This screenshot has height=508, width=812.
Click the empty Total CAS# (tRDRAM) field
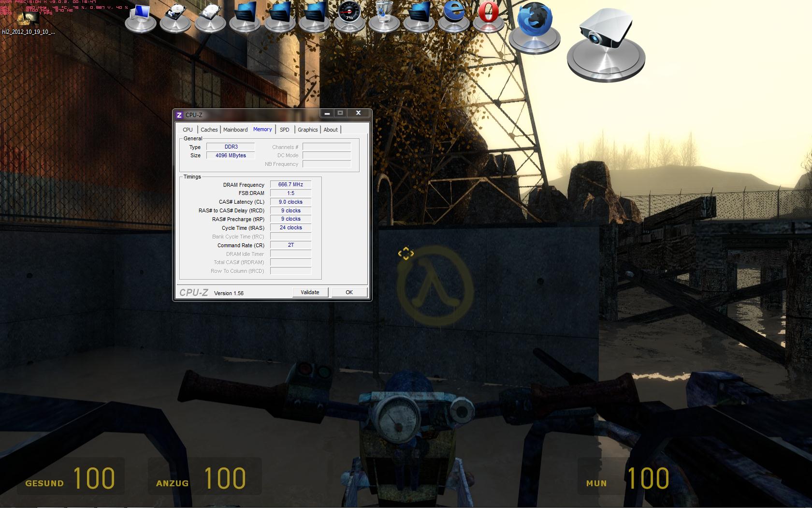pos(290,262)
